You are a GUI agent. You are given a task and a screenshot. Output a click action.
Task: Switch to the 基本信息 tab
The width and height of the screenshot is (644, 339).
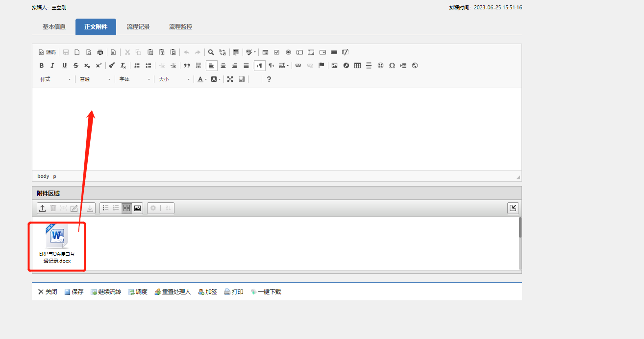pos(54,27)
